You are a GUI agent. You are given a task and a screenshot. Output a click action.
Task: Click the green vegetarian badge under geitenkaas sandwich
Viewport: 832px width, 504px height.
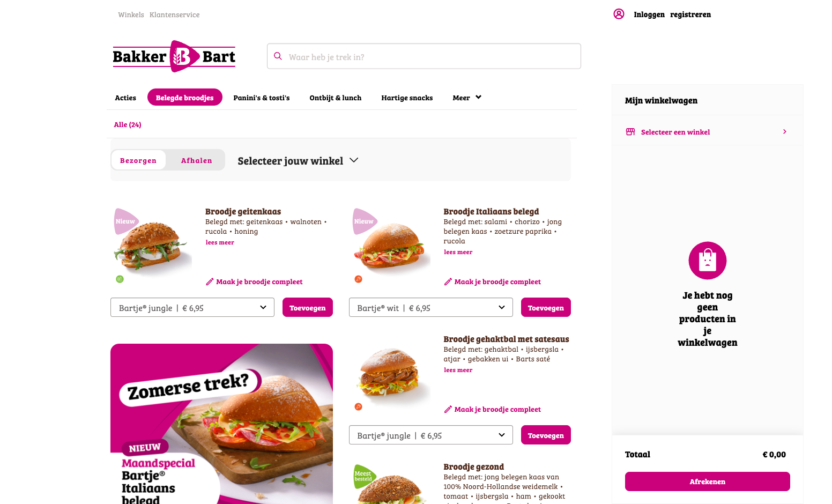[x=120, y=279]
